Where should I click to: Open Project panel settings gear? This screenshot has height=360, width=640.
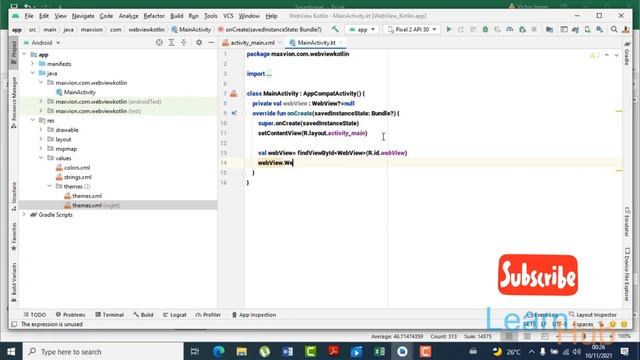point(199,42)
